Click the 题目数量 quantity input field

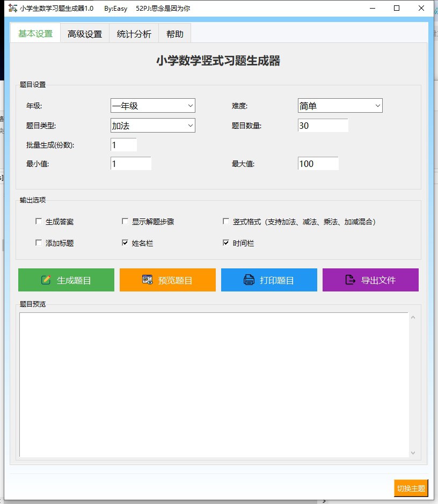click(323, 125)
